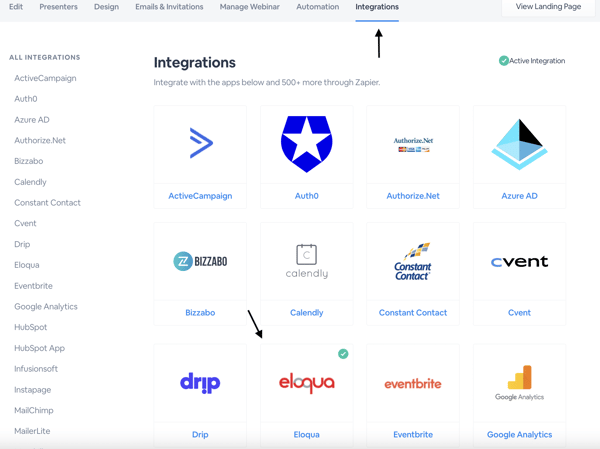Select Cvent in the sidebar list
Screen dimensions: 600x449
[25, 224]
